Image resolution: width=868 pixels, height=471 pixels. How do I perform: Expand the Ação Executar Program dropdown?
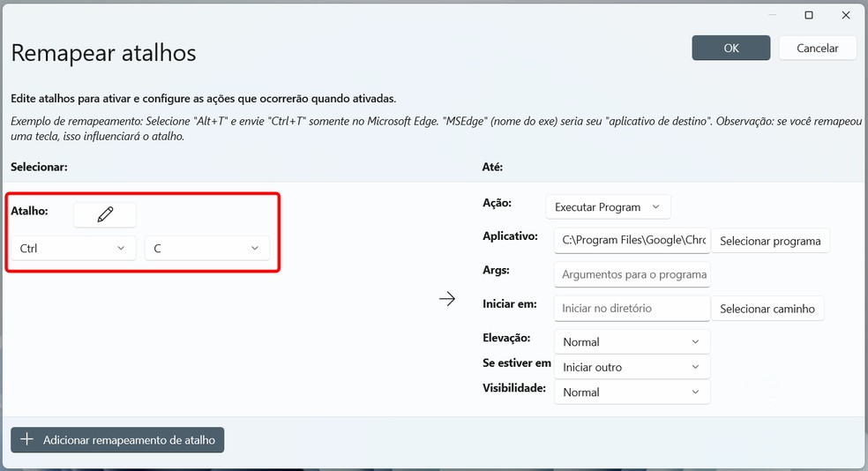[x=608, y=207]
